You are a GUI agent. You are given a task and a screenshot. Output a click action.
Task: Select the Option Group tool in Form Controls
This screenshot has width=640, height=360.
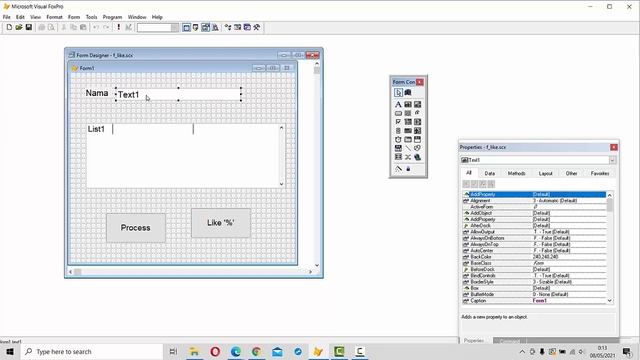coord(417,113)
